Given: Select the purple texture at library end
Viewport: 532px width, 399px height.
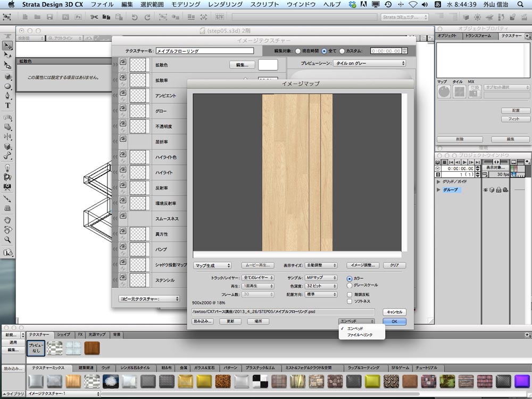Looking at the screenshot, I should [x=522, y=381].
